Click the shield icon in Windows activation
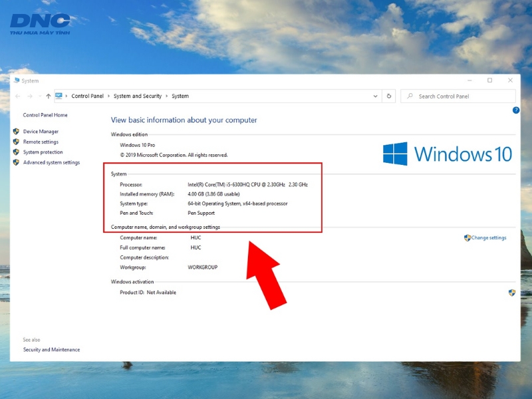 [x=512, y=293]
